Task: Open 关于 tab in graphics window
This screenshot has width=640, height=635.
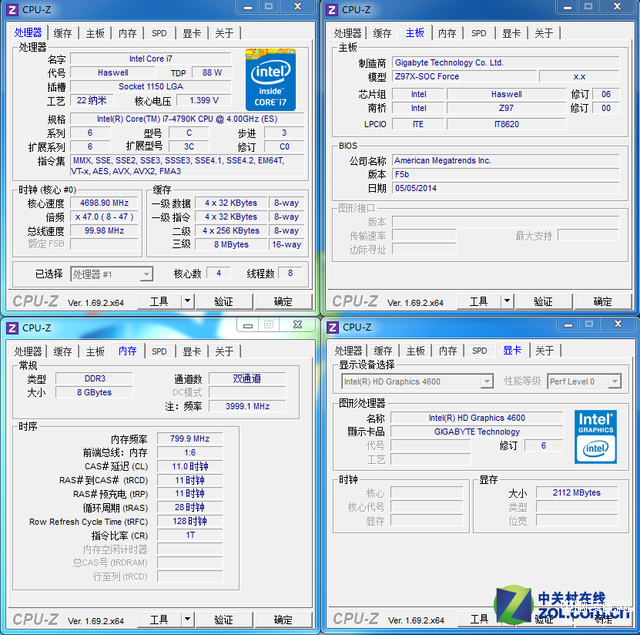Action: pyautogui.click(x=544, y=351)
